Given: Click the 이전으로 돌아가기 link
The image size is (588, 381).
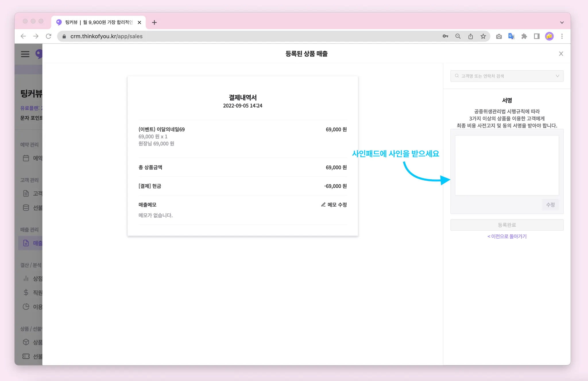Looking at the screenshot, I should (x=507, y=236).
